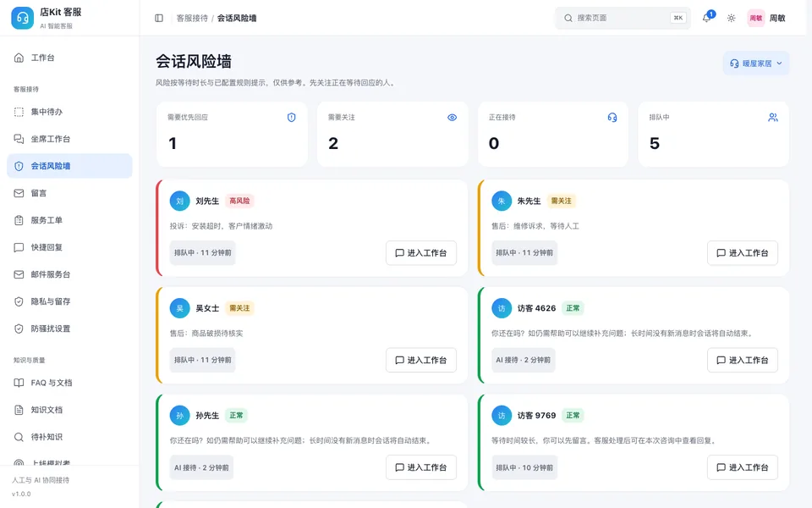Open 知识文档 sidebar item
Image resolution: width=812 pixels, height=508 pixels.
(69, 410)
